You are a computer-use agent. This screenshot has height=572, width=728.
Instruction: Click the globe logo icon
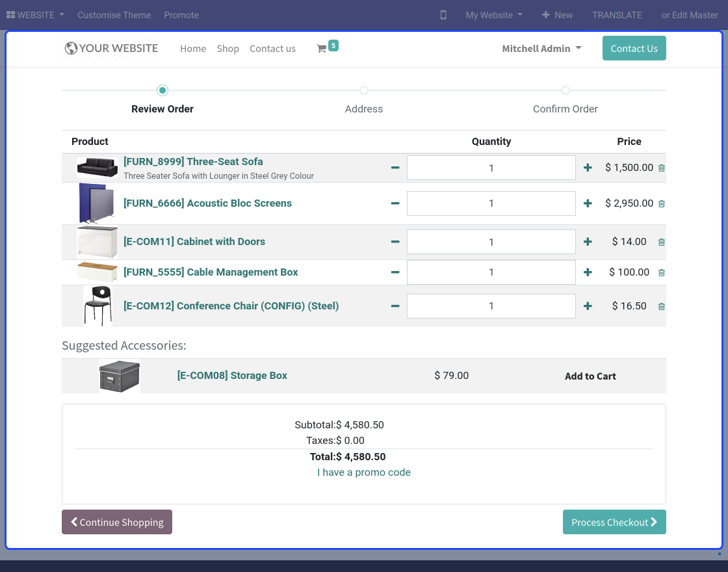71,48
